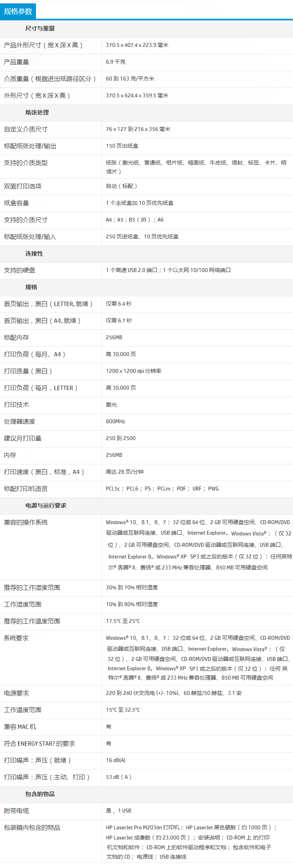Click the value 150 页出纸盒
The width and height of the screenshot is (293, 868).
click(122, 146)
